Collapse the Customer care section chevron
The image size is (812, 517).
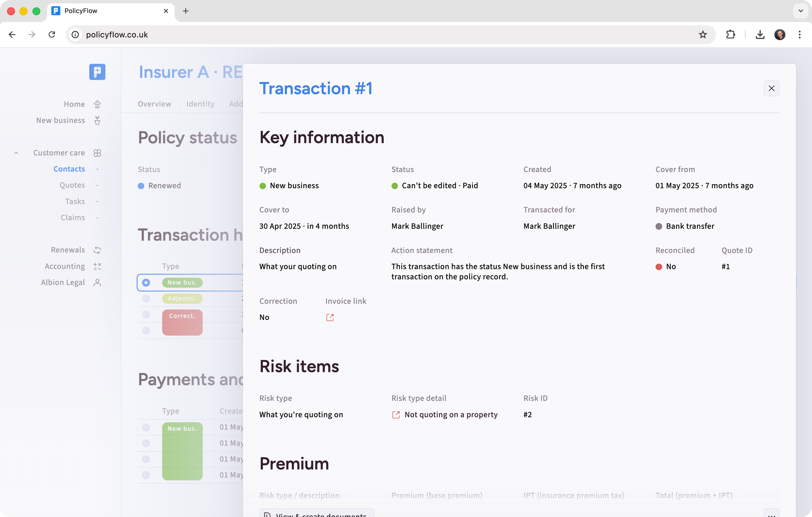pos(16,153)
